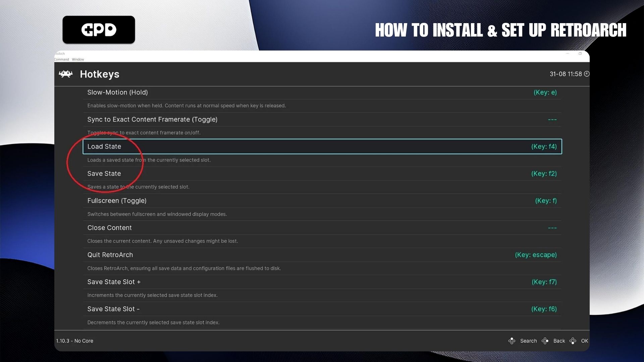Select Save State Slot + entry

(x=114, y=282)
